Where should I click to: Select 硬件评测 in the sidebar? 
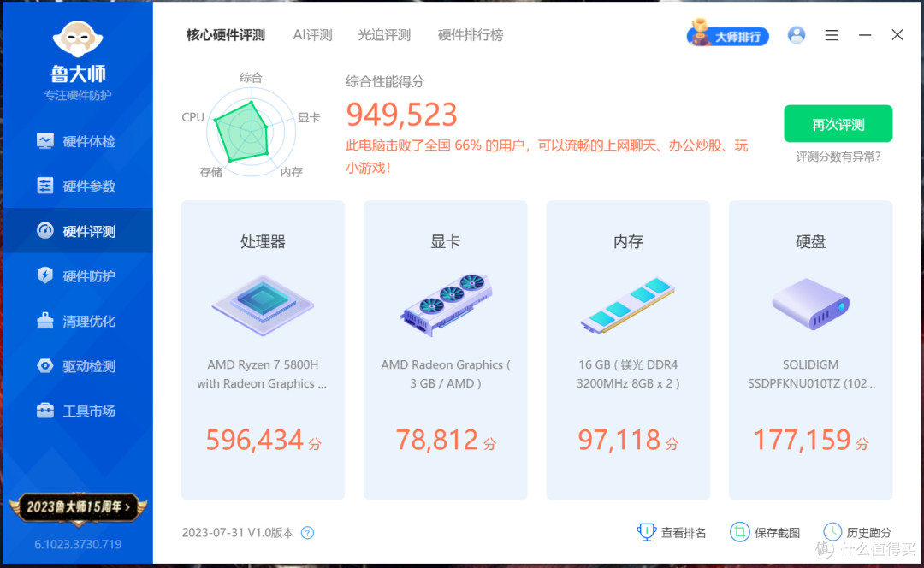click(78, 231)
